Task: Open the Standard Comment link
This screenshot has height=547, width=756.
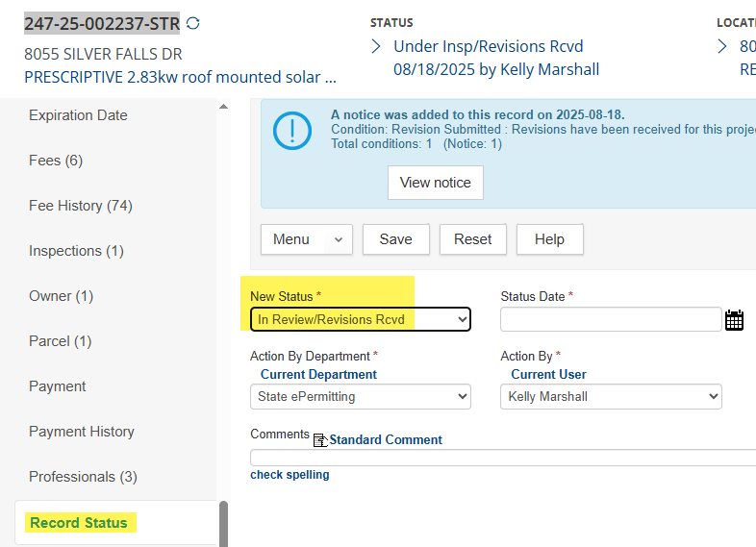Action: click(386, 440)
